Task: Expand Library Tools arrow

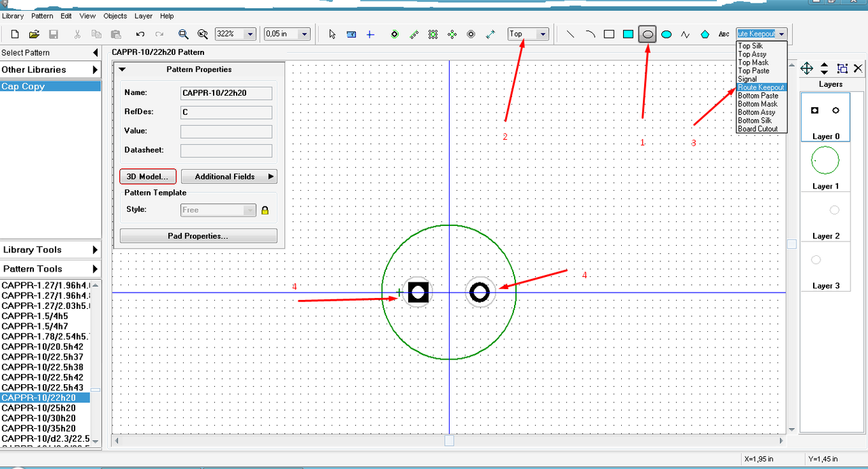Action: pyautogui.click(x=96, y=250)
